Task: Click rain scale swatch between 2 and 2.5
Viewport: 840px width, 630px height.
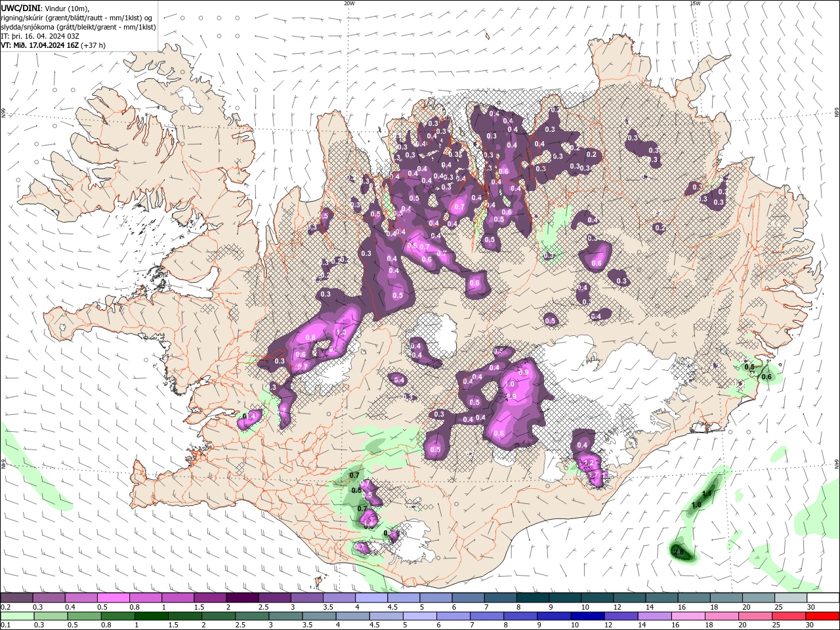Action: tap(219, 616)
